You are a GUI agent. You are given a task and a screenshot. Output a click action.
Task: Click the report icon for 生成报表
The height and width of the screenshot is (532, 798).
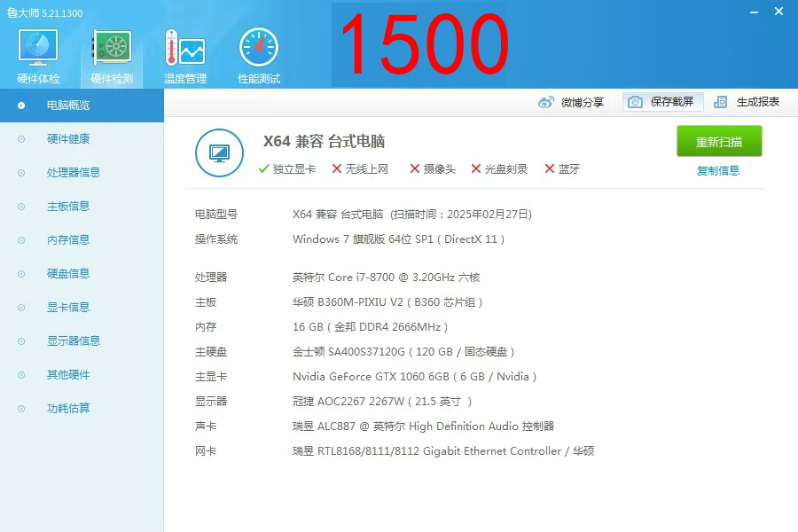pos(720,102)
